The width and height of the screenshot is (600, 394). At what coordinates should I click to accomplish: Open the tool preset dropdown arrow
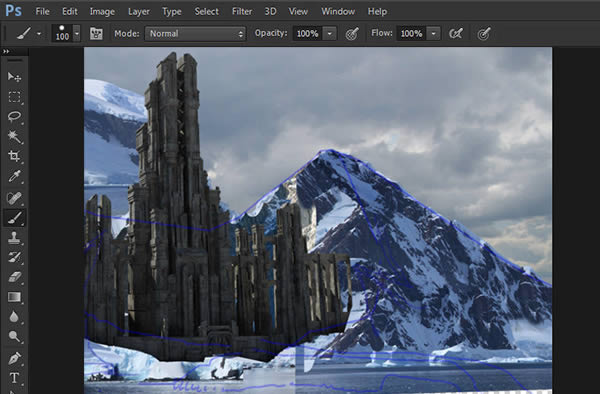pyautogui.click(x=39, y=34)
